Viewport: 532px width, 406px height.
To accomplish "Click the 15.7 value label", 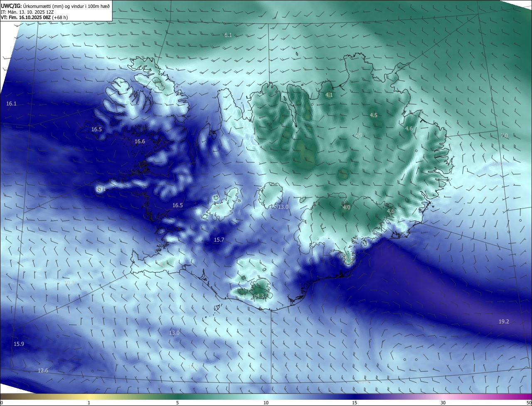I will point(219,240).
